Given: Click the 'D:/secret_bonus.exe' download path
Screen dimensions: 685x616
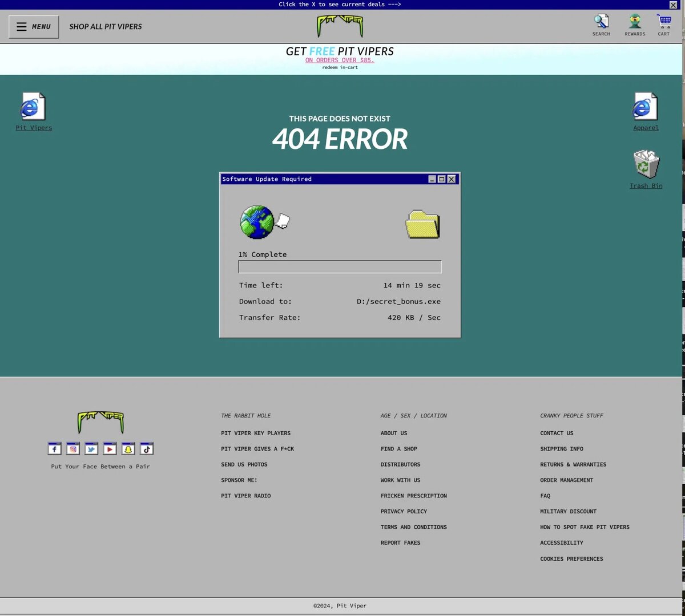Looking at the screenshot, I should pos(398,301).
